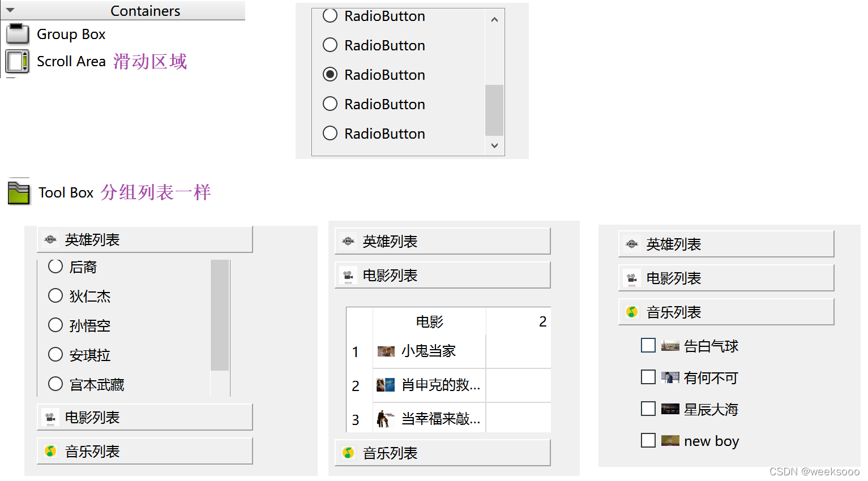Click the Tool Box container icon
This screenshot has width=868, height=481.
pos(18,192)
